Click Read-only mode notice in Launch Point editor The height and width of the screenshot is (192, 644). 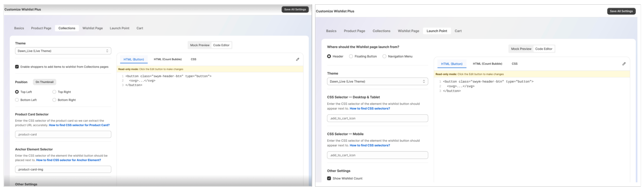(470, 74)
